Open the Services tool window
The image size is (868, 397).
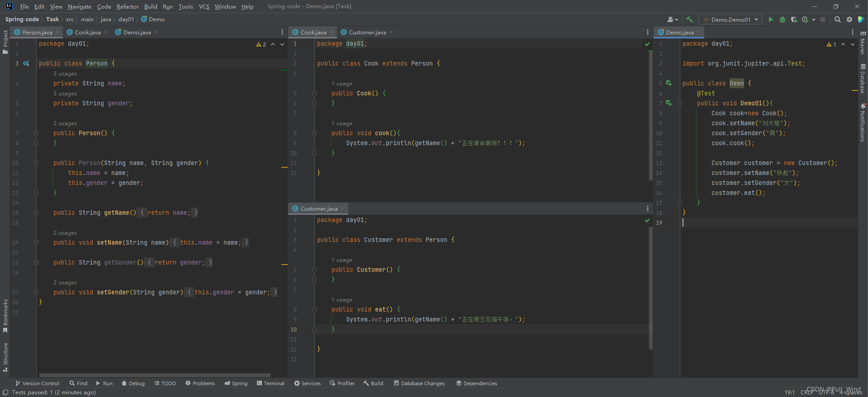click(x=307, y=383)
